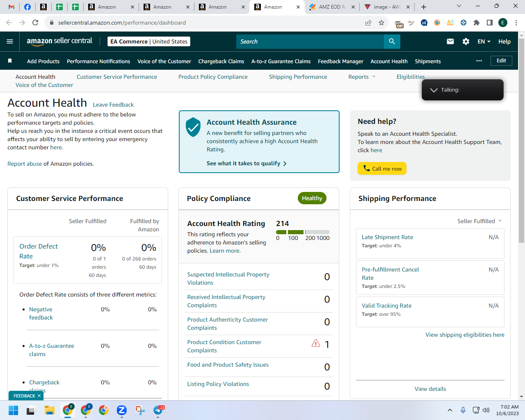Click the Healthy status badge
The width and height of the screenshot is (525, 420).
[312, 198]
